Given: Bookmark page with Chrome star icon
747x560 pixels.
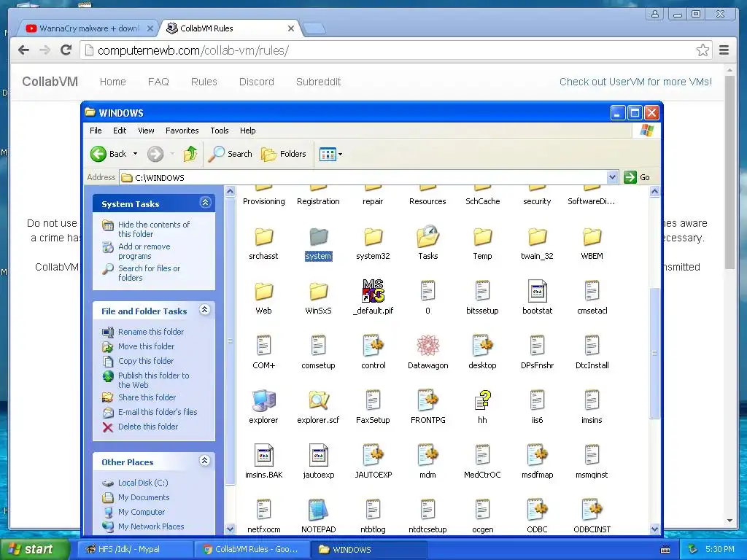Looking at the screenshot, I should [703, 50].
